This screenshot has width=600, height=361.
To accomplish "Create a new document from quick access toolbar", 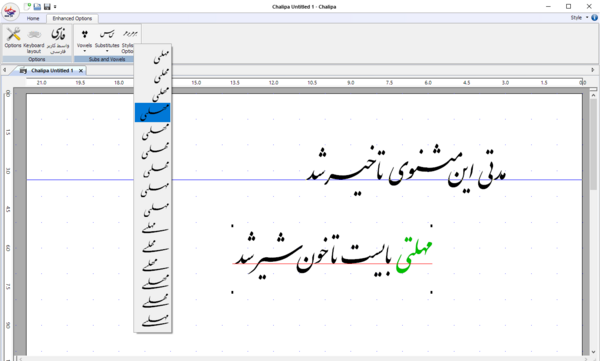I will pyautogui.click(x=27, y=7).
